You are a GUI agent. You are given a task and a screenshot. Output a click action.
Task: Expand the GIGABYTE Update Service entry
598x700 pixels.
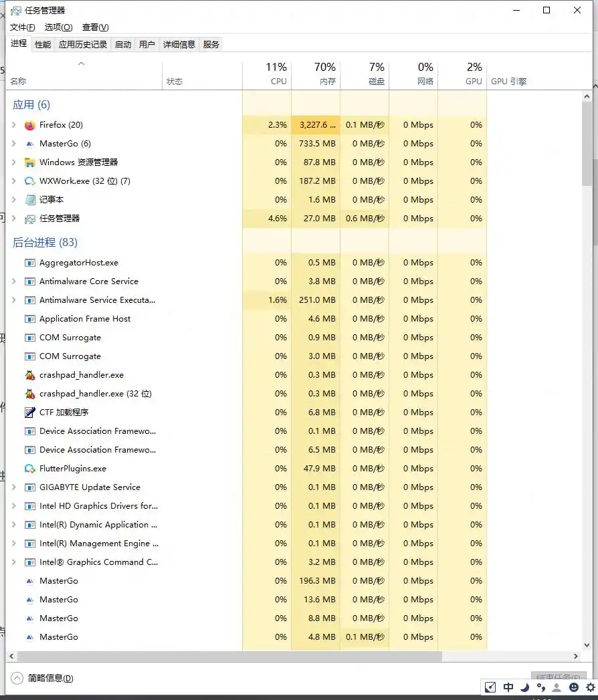point(13,487)
